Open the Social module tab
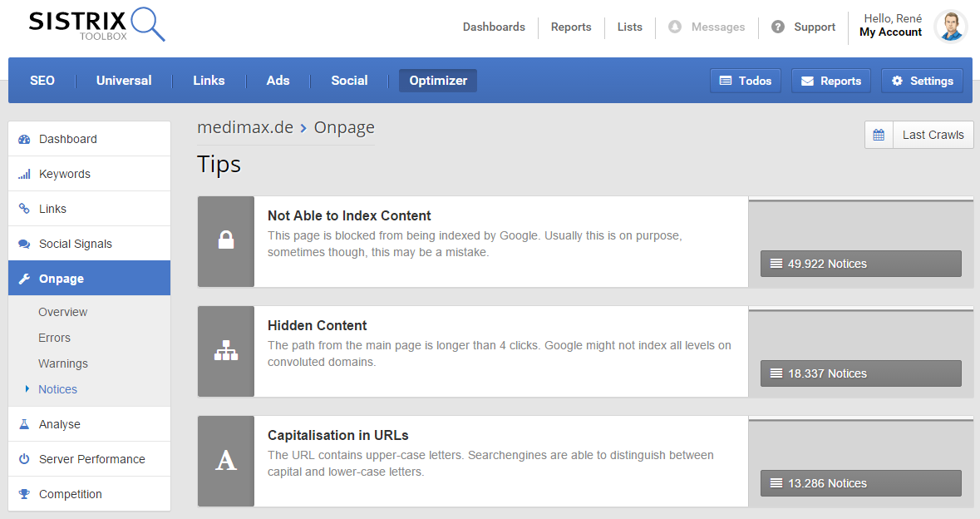Screen dimensions: 980x519 pyautogui.click(x=349, y=81)
